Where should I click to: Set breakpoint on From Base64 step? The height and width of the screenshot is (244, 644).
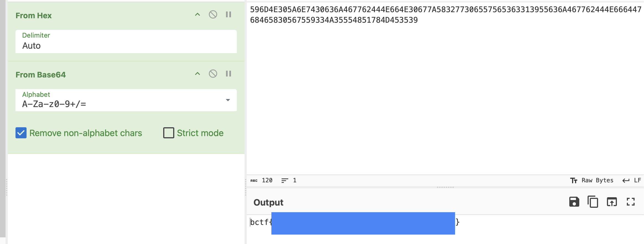click(228, 74)
